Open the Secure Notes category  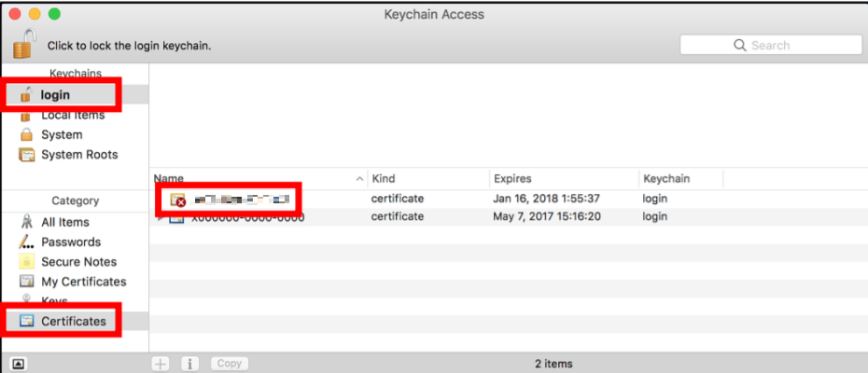coord(78,262)
